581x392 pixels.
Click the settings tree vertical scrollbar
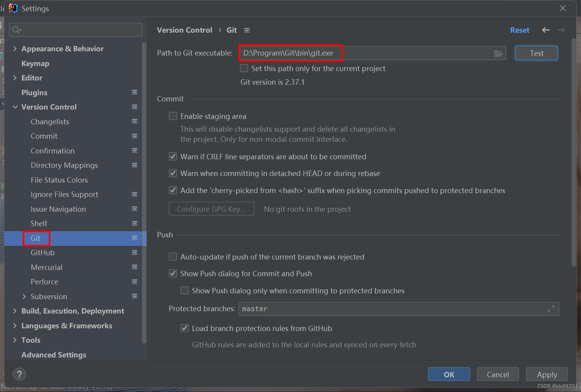tap(144, 193)
